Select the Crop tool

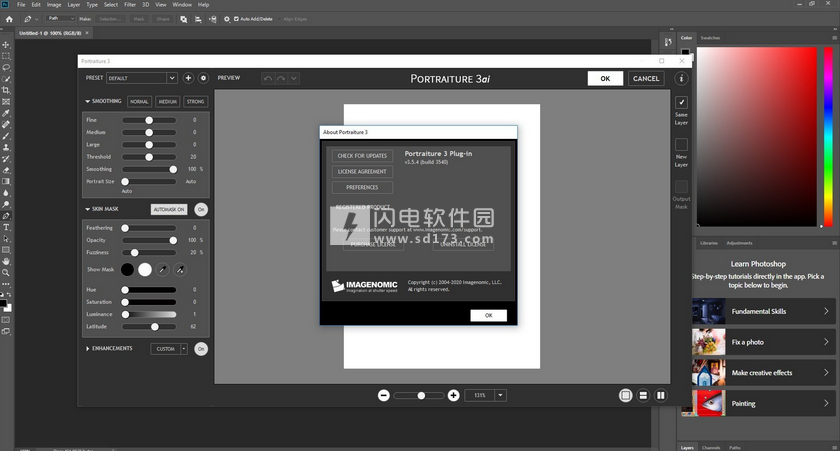click(x=6, y=91)
